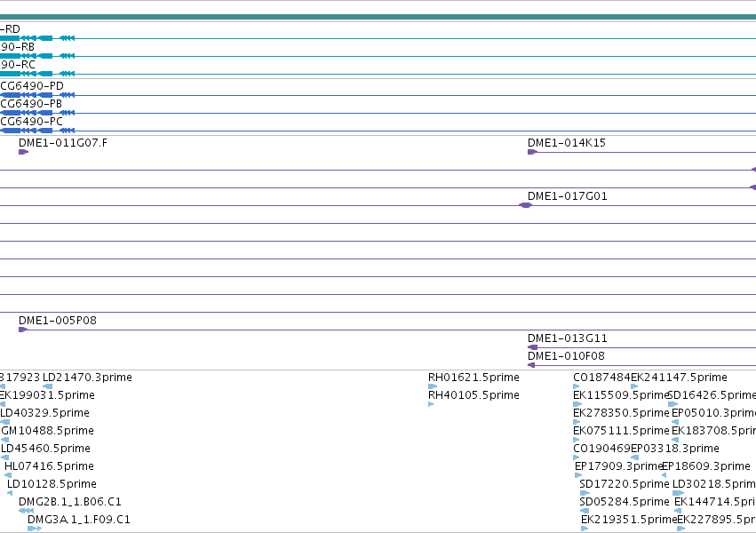
Task: Open the DME1-005P08 feature label
Action: pos(58,321)
